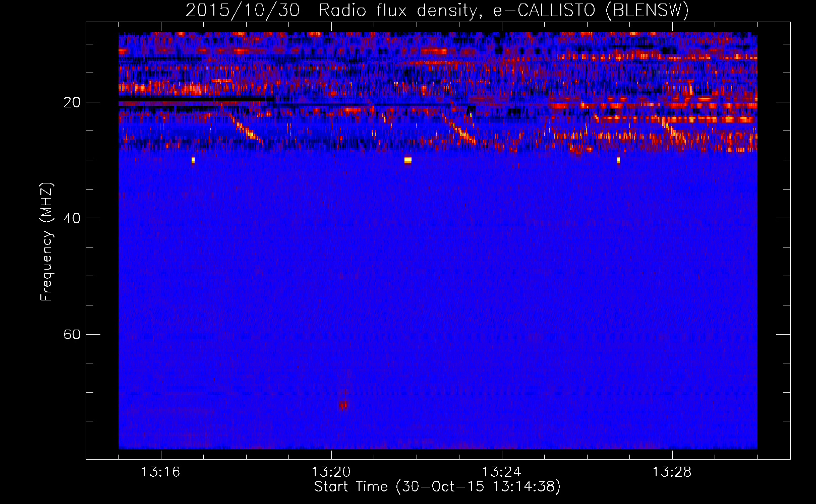
Task: Click the bright burst spot near 13:22 at 30 MHz
Action: (408, 160)
